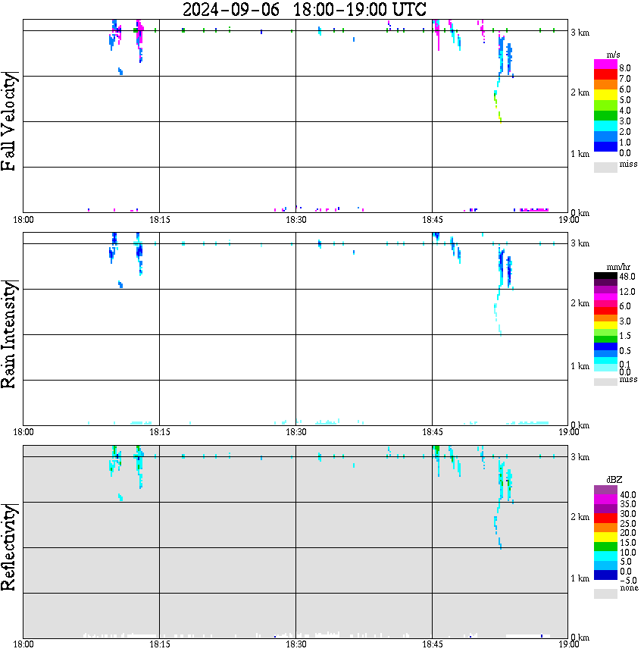Select the black 48.0 mm/hr legend swatch
The width and height of the screenshot is (644, 658).
tap(605, 276)
